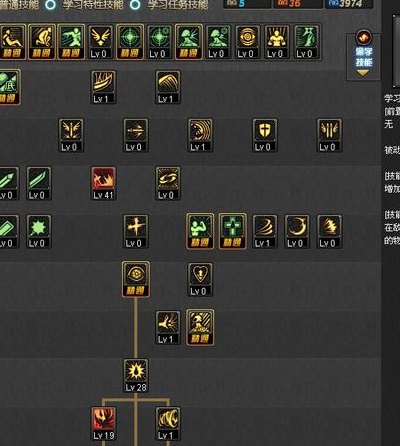Screen dimensions: 400x446
Task: Select the red flame skill at Lv 41
Action: click(103, 183)
